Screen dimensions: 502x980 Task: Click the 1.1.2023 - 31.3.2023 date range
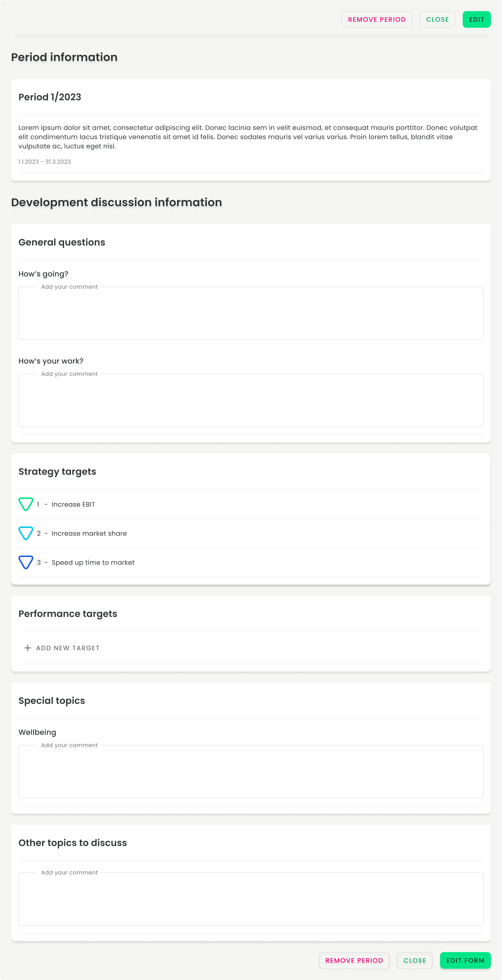pyautogui.click(x=45, y=162)
